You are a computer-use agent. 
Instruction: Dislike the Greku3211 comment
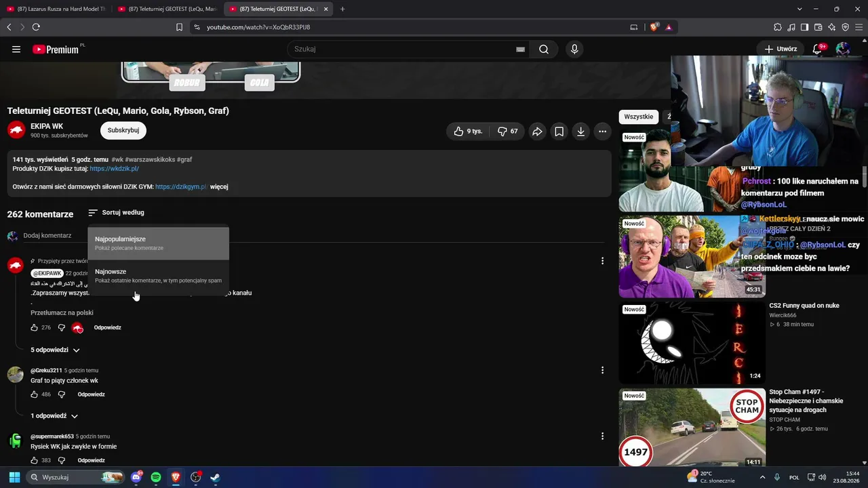(x=61, y=394)
